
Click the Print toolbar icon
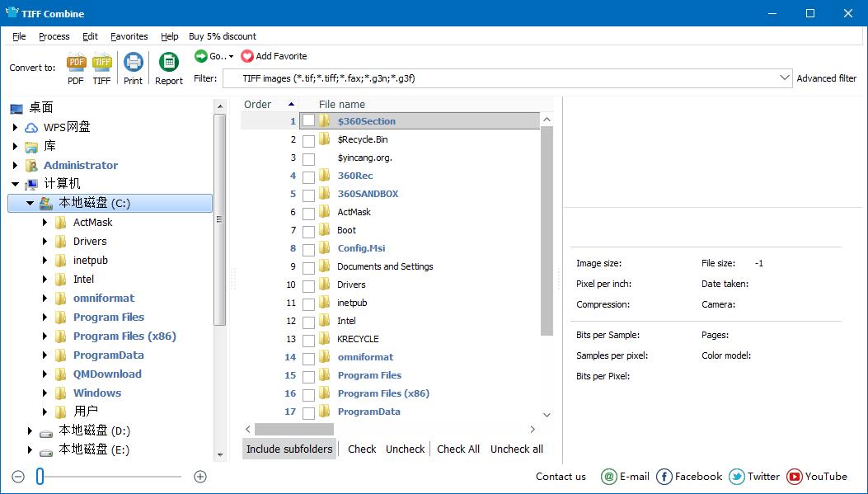(x=133, y=63)
